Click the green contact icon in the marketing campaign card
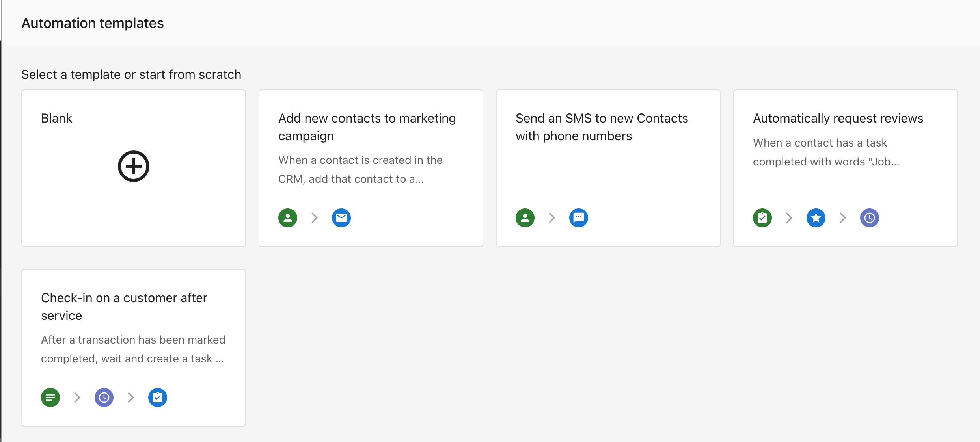 (288, 218)
